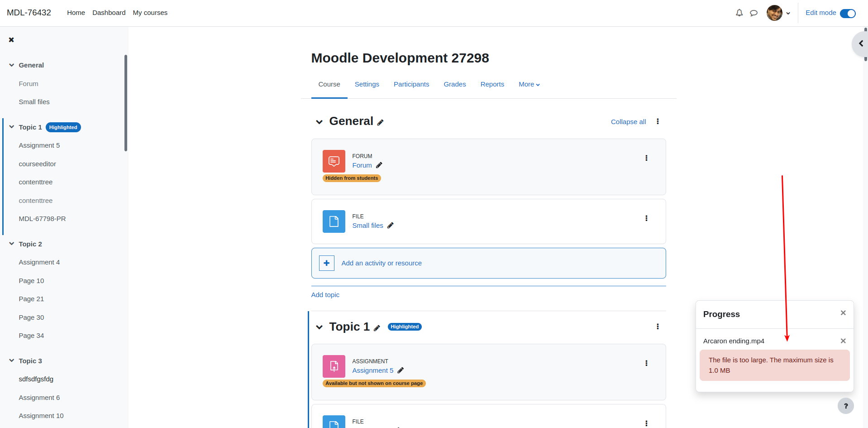Select sdfsdfgsfdg in course index
Image resolution: width=868 pixels, height=428 pixels.
pos(36,379)
